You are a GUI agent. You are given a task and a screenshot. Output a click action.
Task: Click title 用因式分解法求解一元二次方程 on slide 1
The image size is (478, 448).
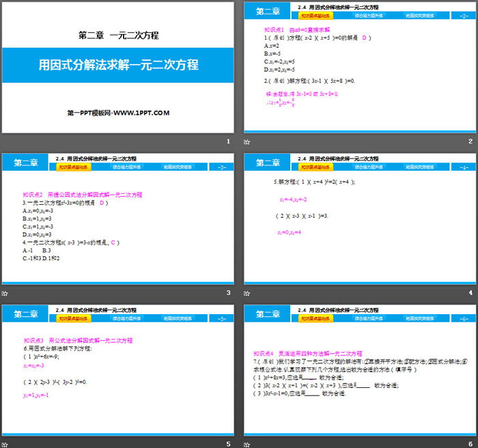pos(118,65)
